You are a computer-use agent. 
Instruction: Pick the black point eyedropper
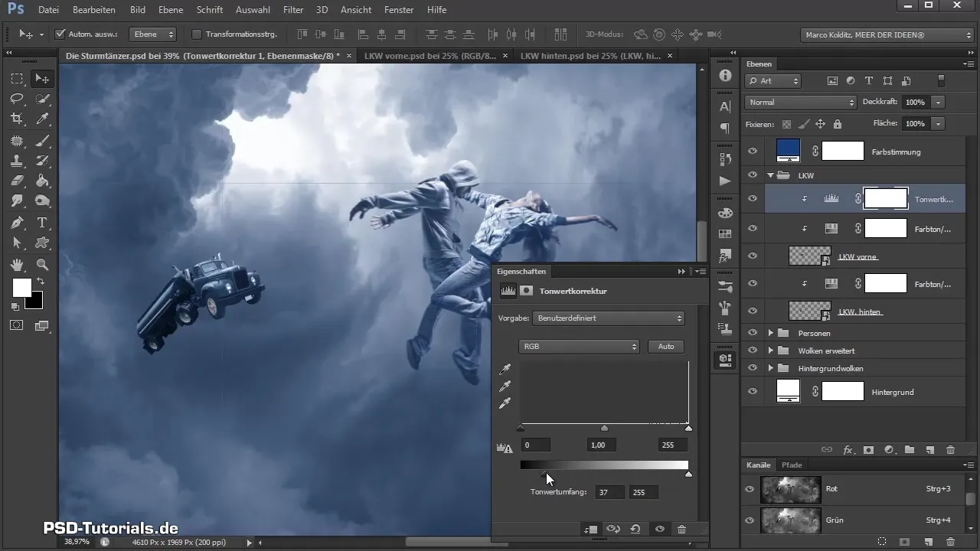[x=505, y=371]
